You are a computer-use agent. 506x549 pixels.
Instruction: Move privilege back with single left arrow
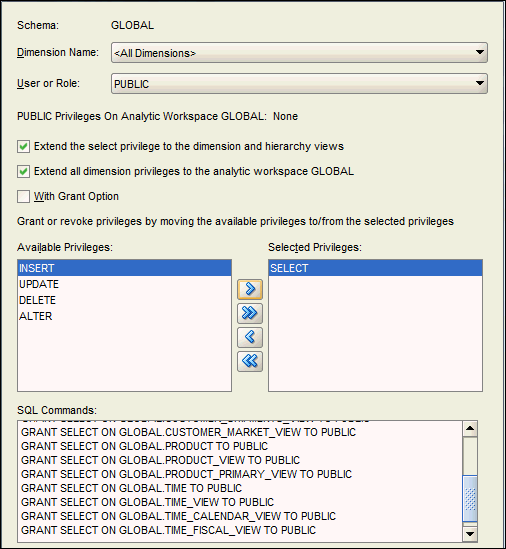point(250,337)
